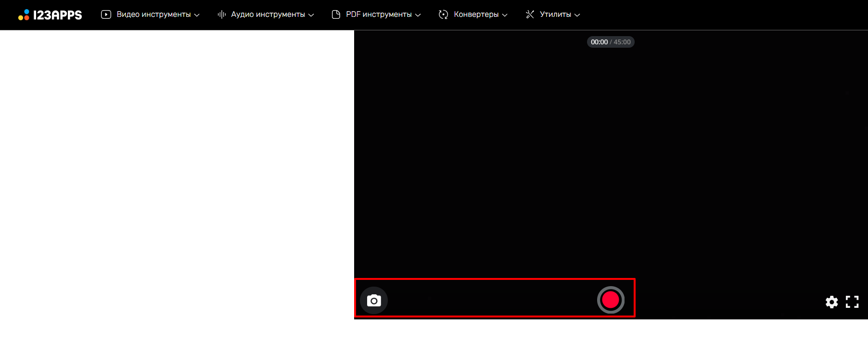Image resolution: width=868 pixels, height=356 pixels.
Task: Open the PDF инструменты menu
Action: tap(376, 14)
